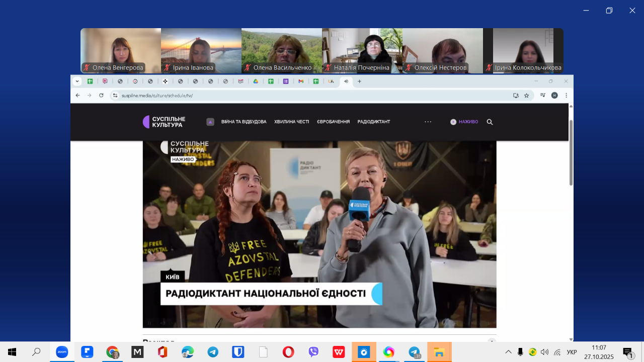Expand the Chrome tab search dropdown
This screenshot has height=362, width=644.
coord(77,81)
